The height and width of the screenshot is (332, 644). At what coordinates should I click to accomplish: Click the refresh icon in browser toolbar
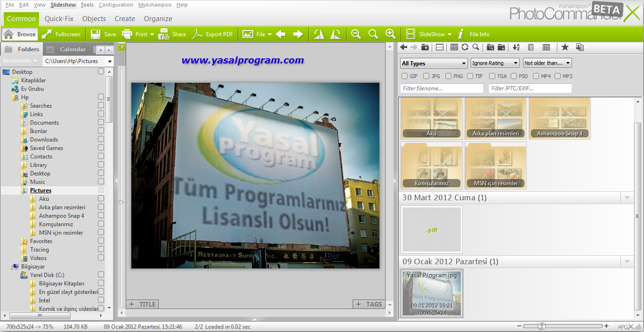[465, 47]
